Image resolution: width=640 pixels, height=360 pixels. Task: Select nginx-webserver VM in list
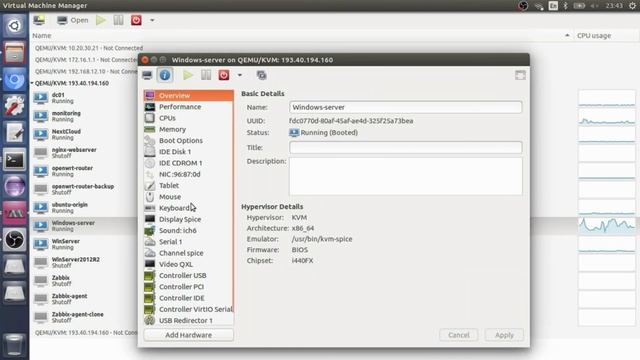pyautogui.click(x=84, y=153)
